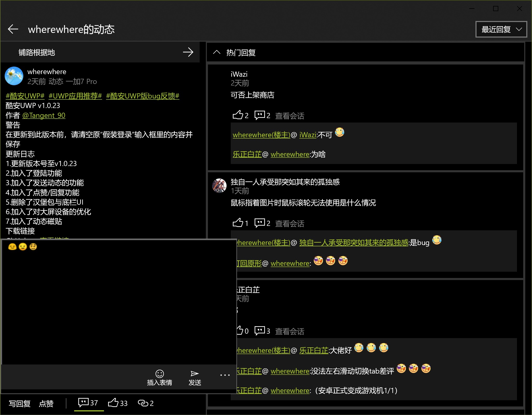Click thumbs-up on the mouse wheel comment
This screenshot has width=532, height=415.
pos(238,223)
